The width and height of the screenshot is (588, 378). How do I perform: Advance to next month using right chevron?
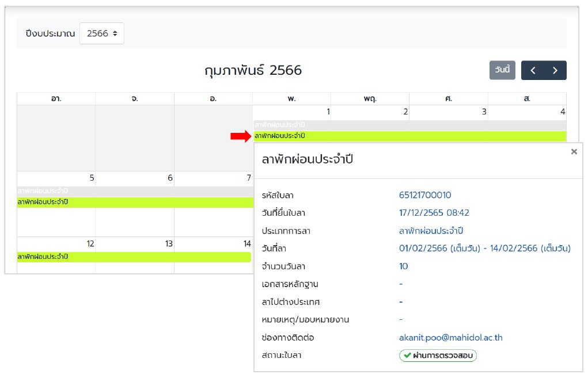(555, 70)
